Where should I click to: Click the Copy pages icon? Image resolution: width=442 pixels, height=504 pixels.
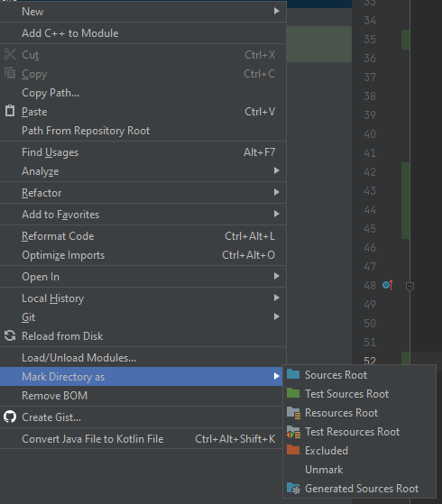coord(10,73)
